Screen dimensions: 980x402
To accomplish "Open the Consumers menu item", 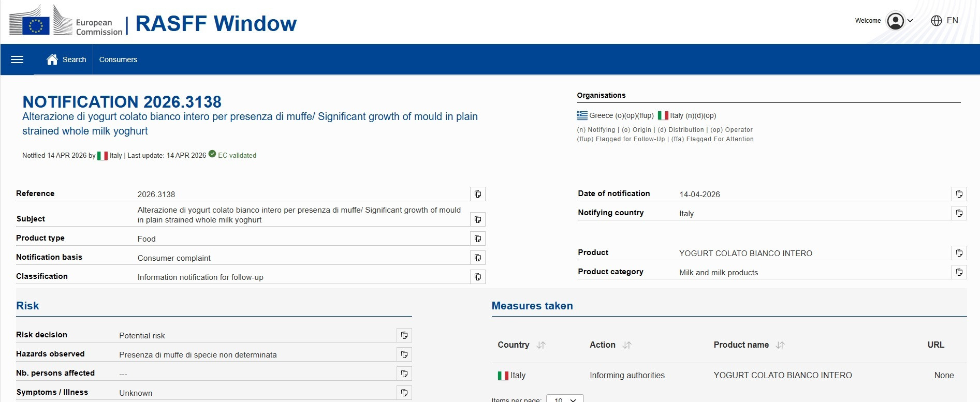I will [x=118, y=59].
